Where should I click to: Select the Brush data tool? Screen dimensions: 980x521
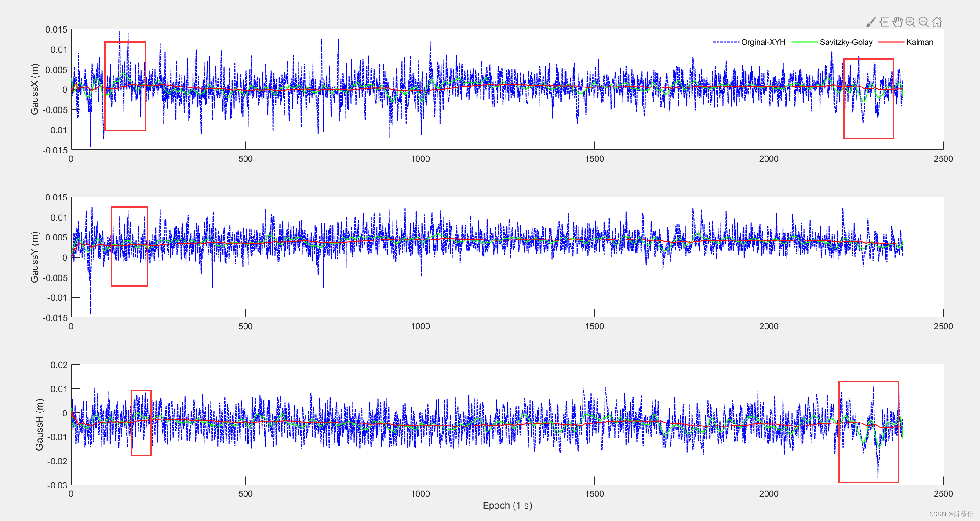point(871,22)
